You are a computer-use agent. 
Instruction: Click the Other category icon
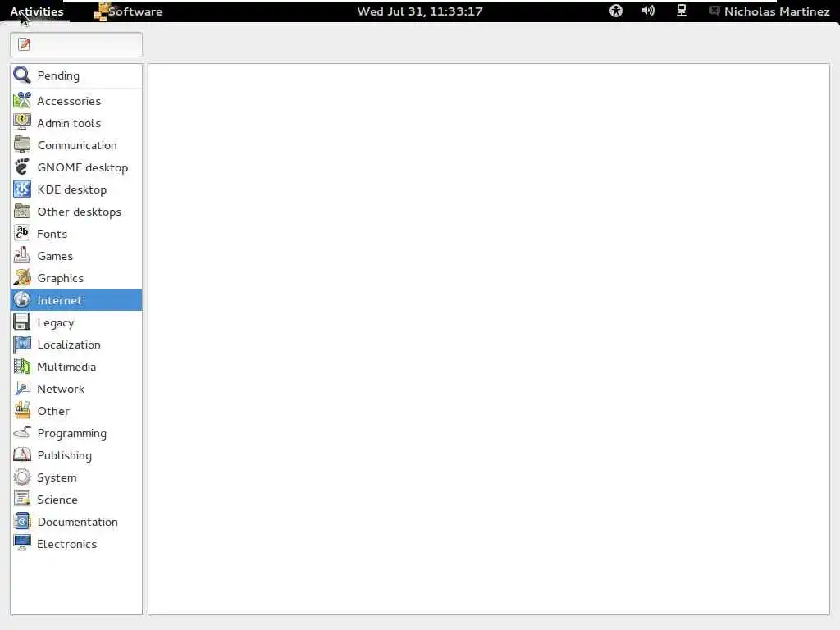[x=22, y=410]
